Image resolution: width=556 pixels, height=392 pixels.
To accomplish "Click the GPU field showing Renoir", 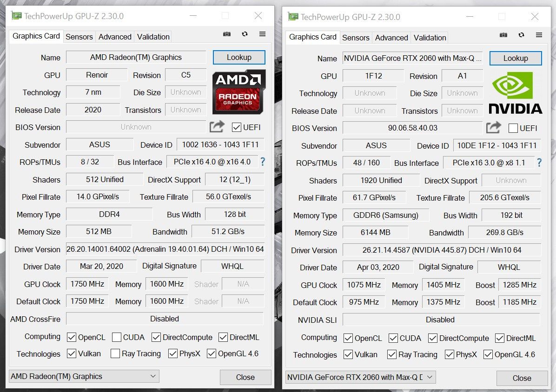I will coord(97,75).
